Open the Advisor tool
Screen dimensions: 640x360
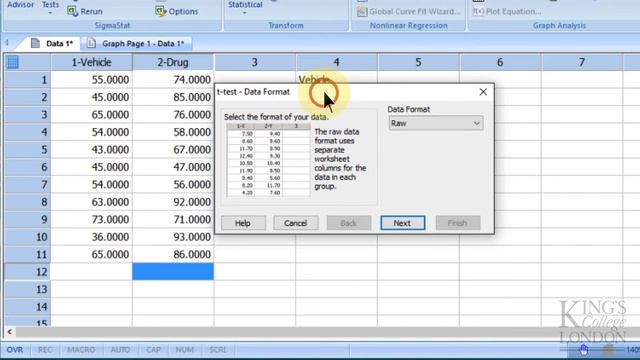[20, 5]
